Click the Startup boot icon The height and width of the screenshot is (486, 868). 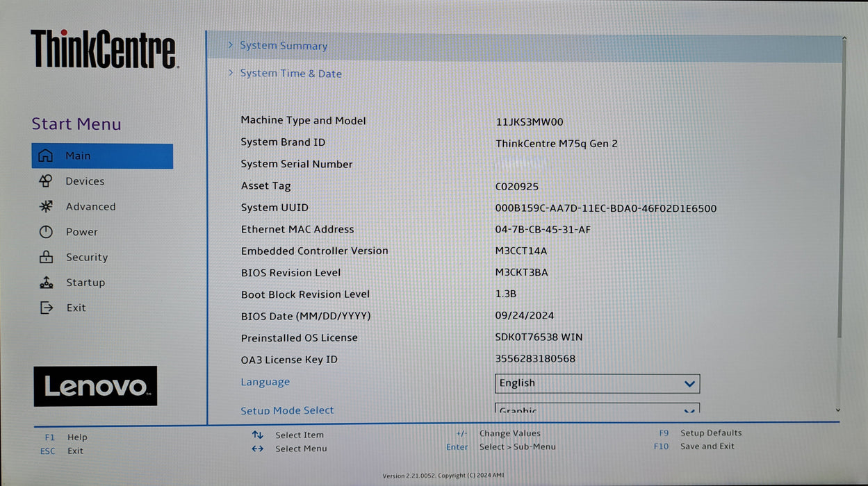(x=46, y=283)
